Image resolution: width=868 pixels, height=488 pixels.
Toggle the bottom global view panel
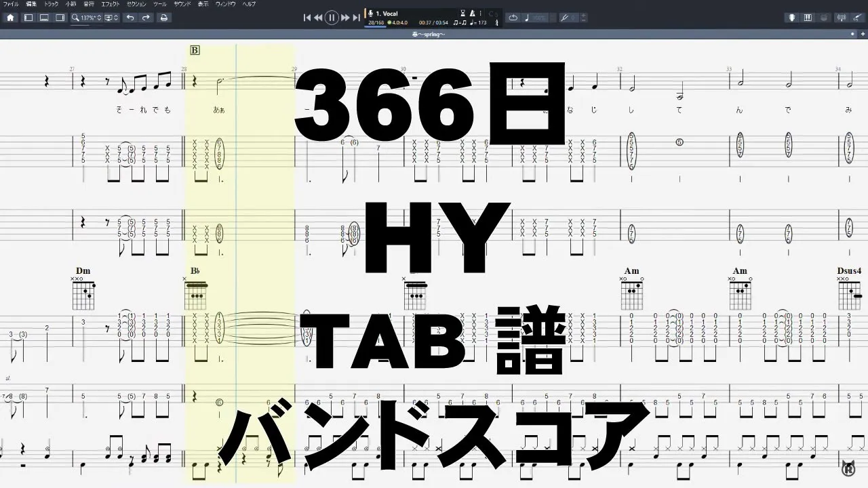(x=44, y=18)
